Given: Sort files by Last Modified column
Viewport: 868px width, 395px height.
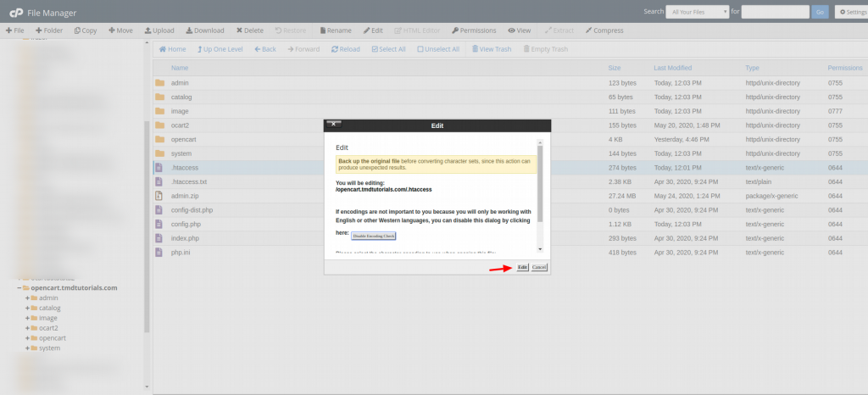Looking at the screenshot, I should coord(673,67).
